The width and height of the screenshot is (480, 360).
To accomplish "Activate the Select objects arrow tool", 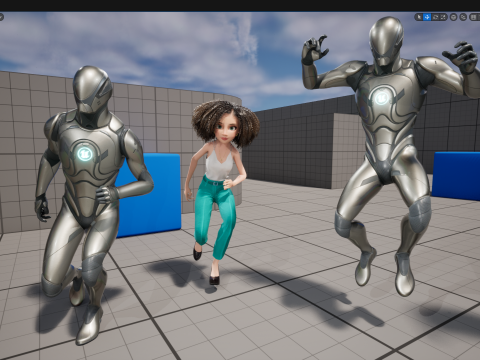I will [419, 17].
